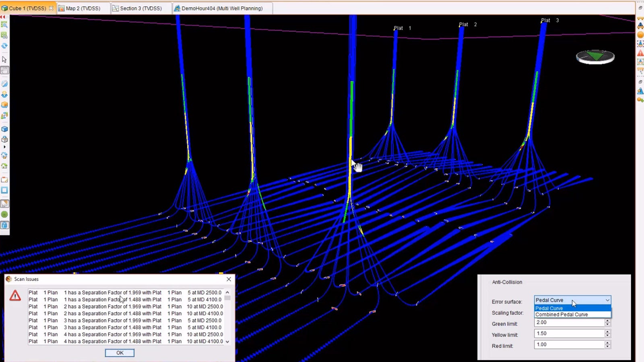This screenshot has width=644, height=362.
Task: Click OK in the Scan Issues dialog
Action: pos(120,353)
